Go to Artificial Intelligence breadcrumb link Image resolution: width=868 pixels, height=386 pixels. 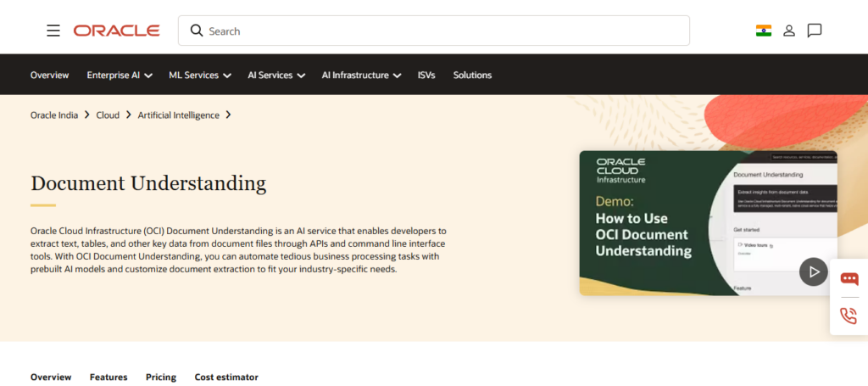(178, 115)
